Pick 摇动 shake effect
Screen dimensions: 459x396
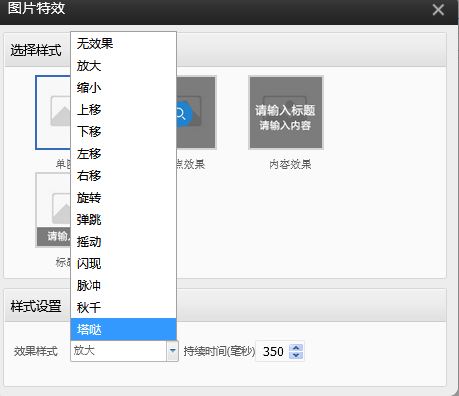[x=123, y=242]
